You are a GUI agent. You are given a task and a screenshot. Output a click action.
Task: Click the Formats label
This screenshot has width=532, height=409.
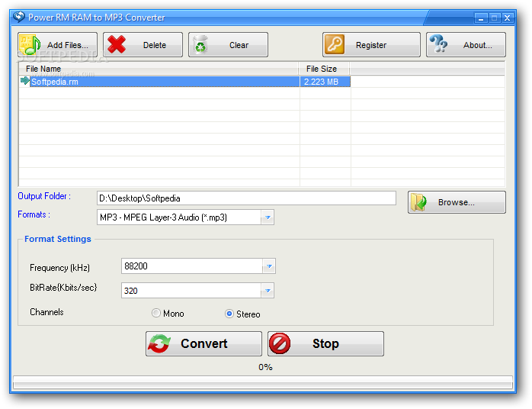34,214
